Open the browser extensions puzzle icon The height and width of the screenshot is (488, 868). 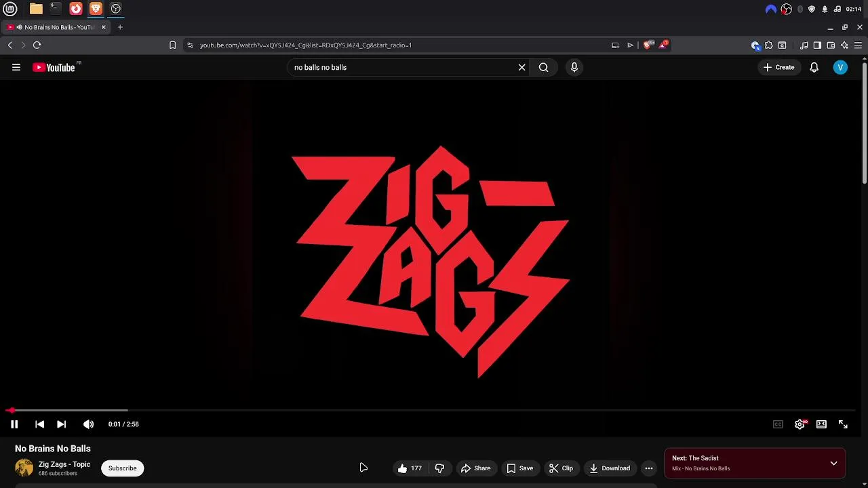pos(768,45)
